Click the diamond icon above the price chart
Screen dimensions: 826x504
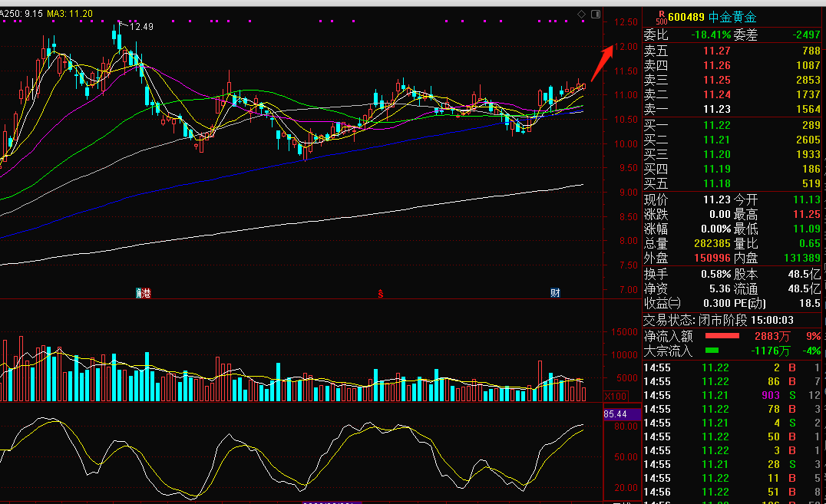click(582, 15)
